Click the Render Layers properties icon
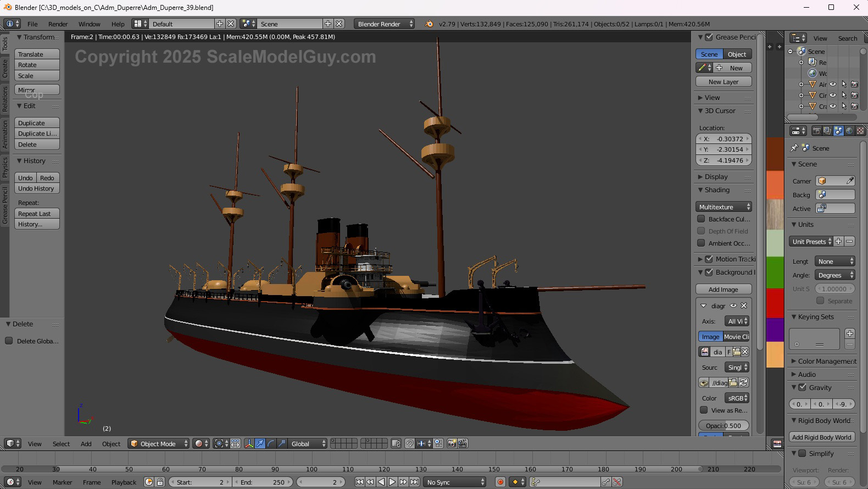 pos(827,131)
